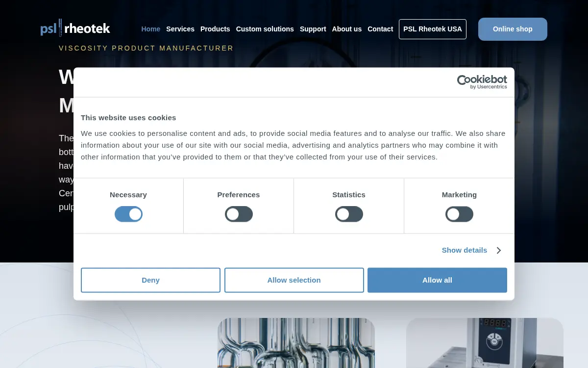The image size is (588, 368).
Task: Click the PSL Rheotek USA button
Action: click(433, 29)
